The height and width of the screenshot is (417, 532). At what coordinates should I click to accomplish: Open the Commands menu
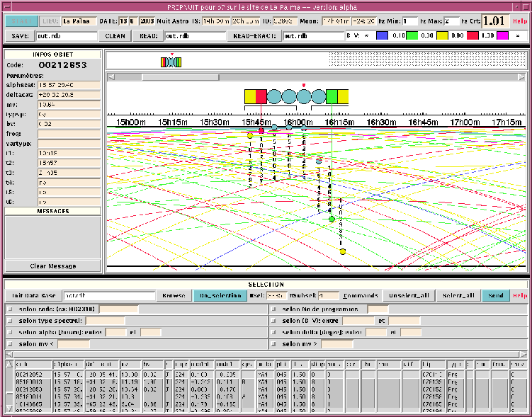[x=361, y=296]
